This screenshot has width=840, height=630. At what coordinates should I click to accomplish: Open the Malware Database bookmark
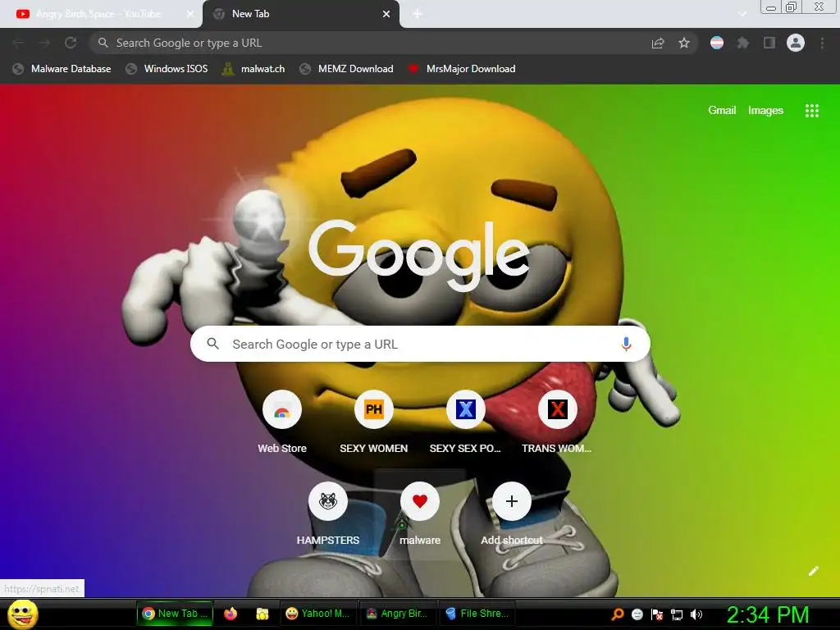pos(62,69)
